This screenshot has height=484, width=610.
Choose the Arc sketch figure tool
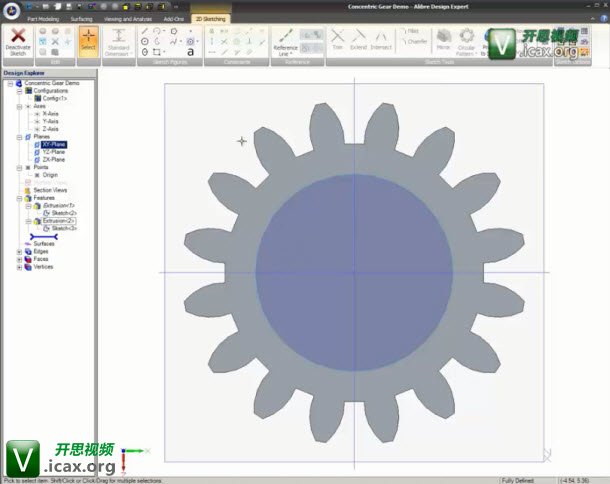click(x=156, y=31)
